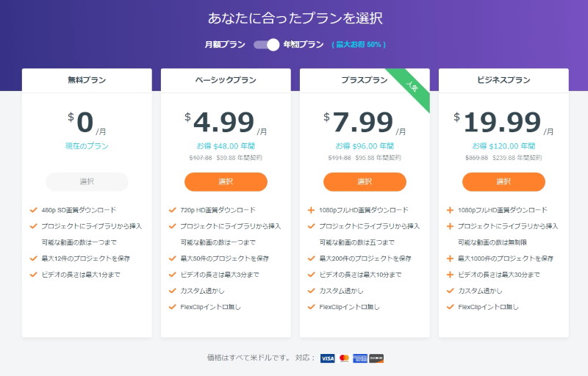
Task: Click the 最大お得 50% link text
Action: click(359, 45)
